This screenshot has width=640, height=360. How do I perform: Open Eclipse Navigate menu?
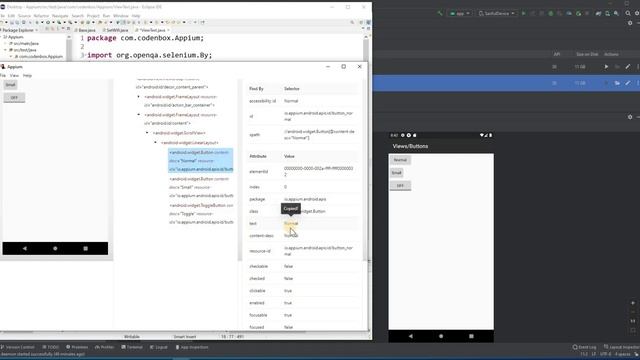point(60,16)
